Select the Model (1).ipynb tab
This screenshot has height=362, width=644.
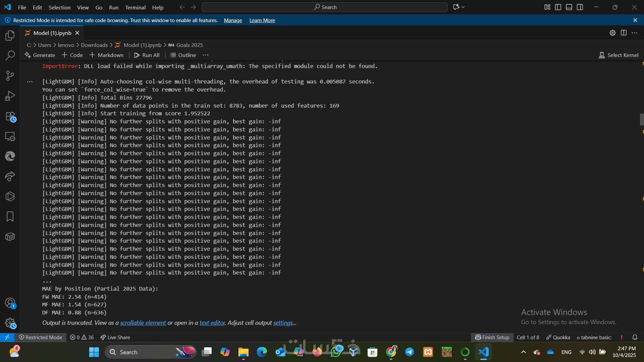click(52, 33)
